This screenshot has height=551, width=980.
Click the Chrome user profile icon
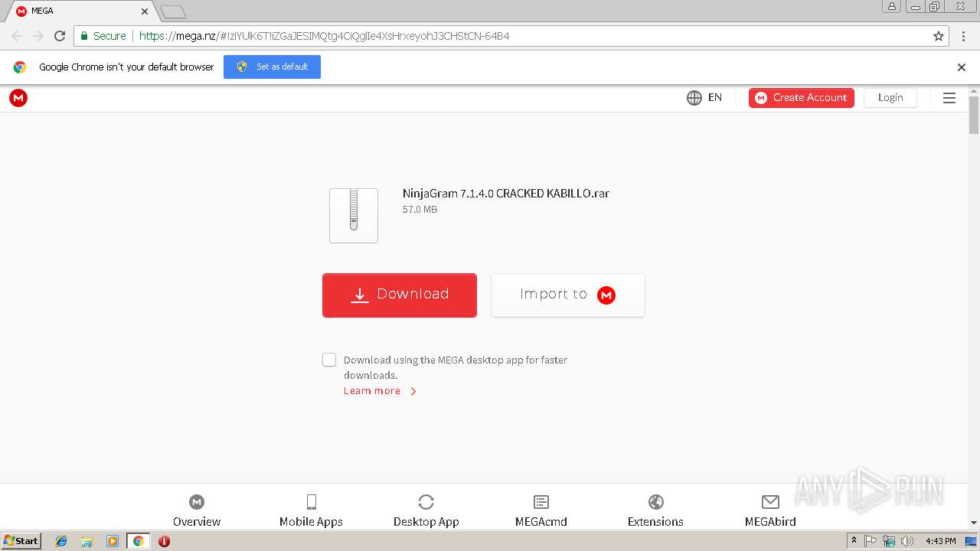tap(892, 6)
